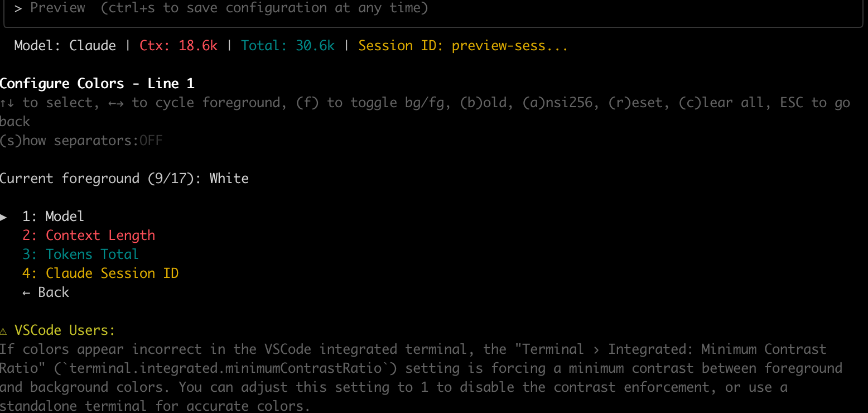This screenshot has height=413, width=868.
Task: Click the teal Total: 30.6k preview segment
Action: [x=288, y=46]
